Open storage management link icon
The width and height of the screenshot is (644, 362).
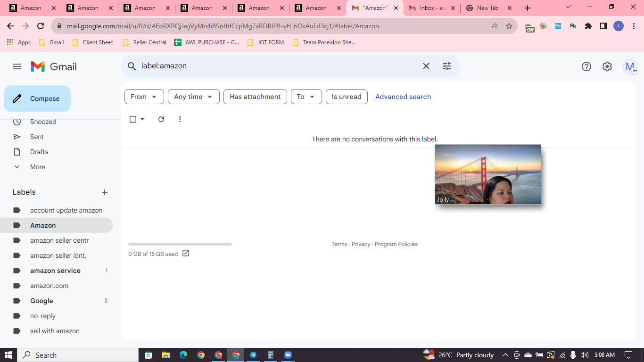[x=186, y=254]
